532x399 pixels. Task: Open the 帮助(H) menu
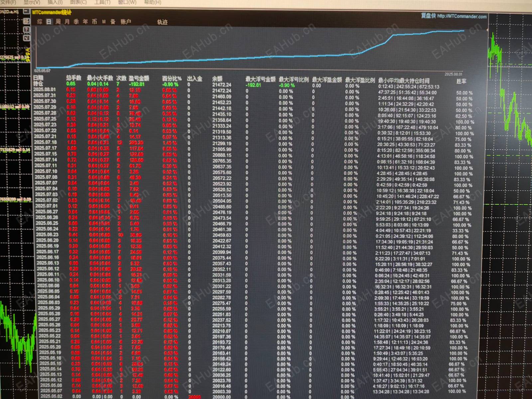pyautogui.click(x=153, y=2)
